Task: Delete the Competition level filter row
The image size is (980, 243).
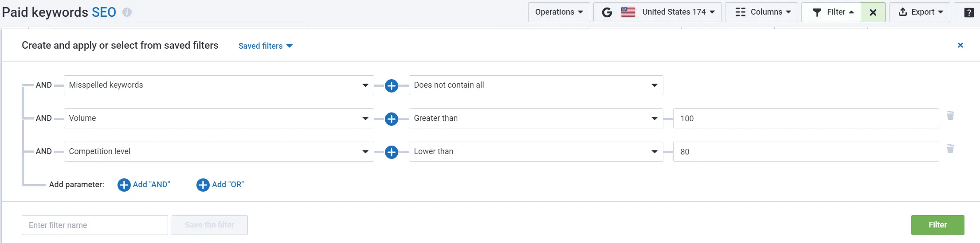Action: (950, 149)
